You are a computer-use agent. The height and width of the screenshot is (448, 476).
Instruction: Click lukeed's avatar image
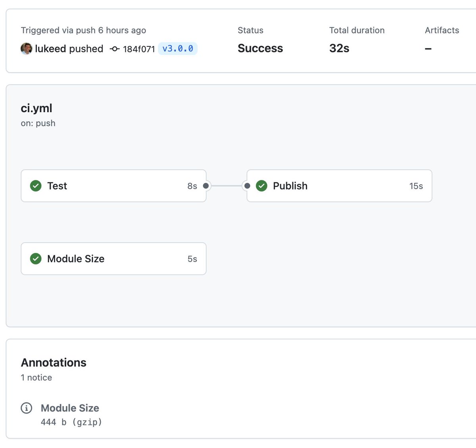[26, 48]
